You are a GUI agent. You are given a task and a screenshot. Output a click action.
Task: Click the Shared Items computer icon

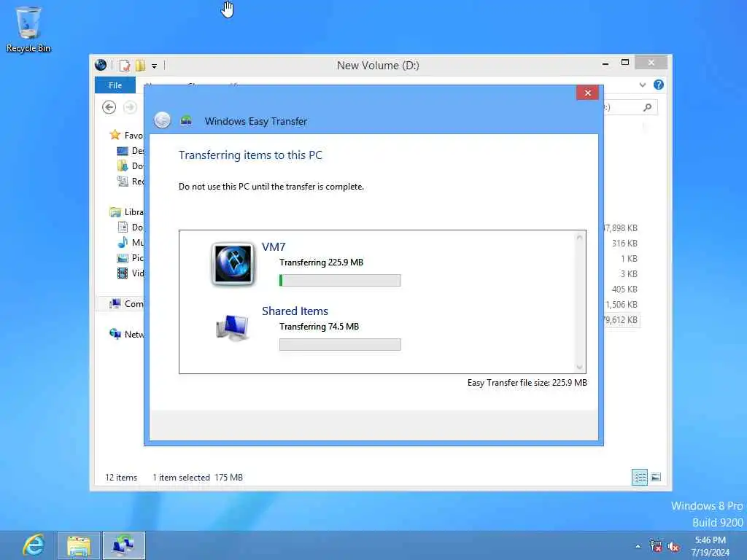click(x=233, y=327)
